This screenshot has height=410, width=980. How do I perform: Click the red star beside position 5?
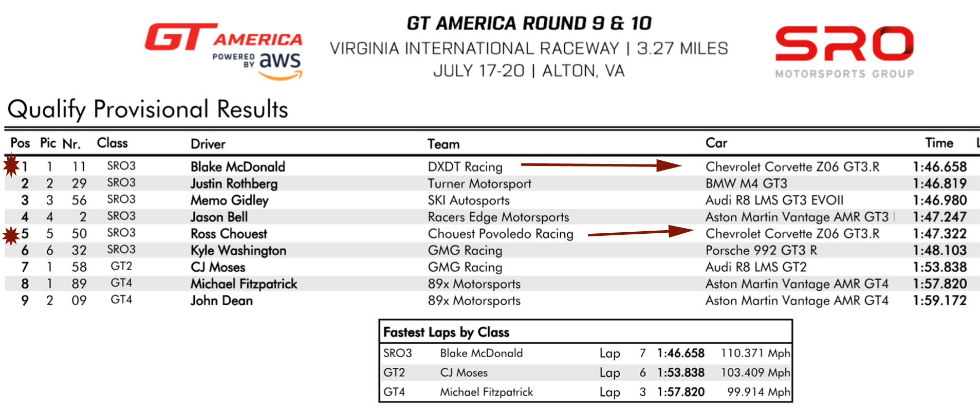tap(11, 235)
